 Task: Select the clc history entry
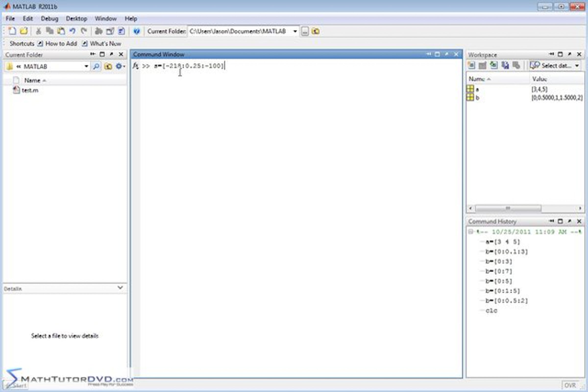point(491,310)
